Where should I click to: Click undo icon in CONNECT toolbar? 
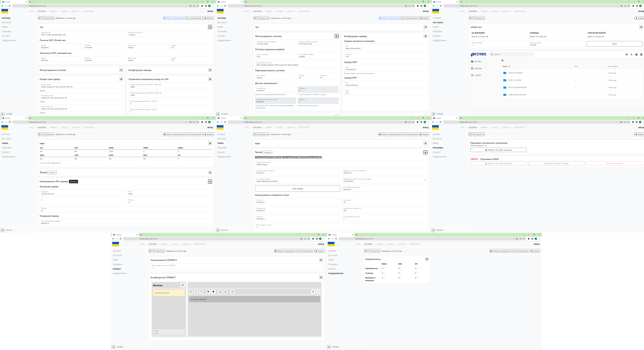point(201,292)
